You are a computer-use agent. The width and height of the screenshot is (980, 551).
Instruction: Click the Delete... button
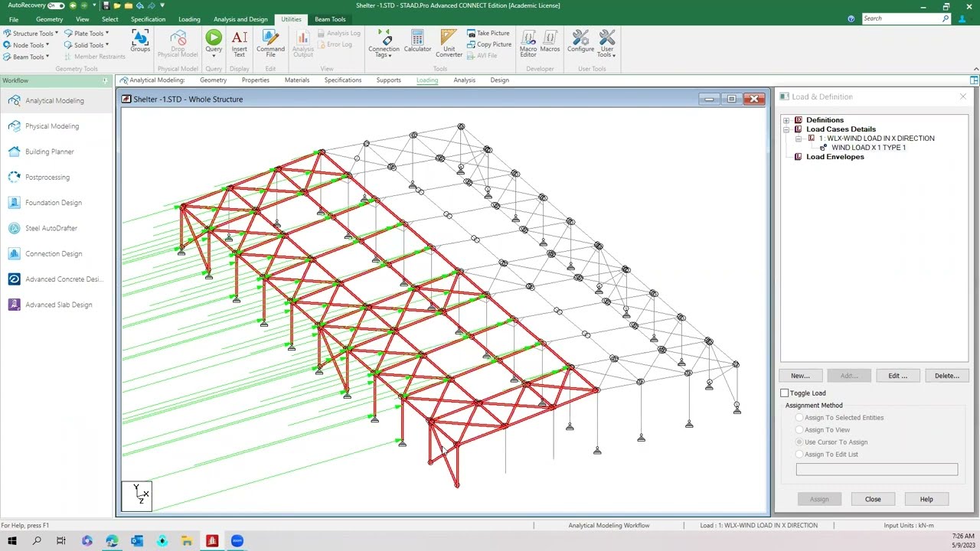coord(947,376)
